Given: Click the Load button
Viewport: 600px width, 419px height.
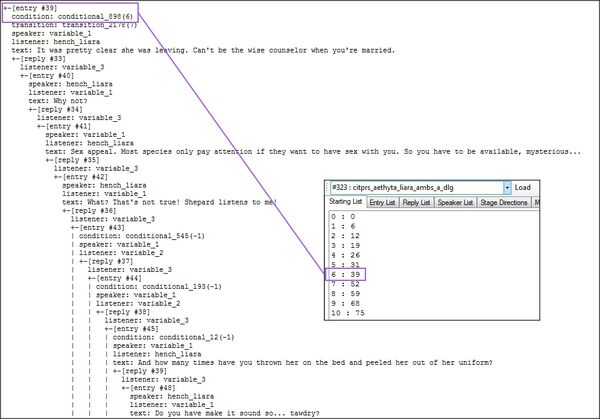Looking at the screenshot, I should coord(523,187).
